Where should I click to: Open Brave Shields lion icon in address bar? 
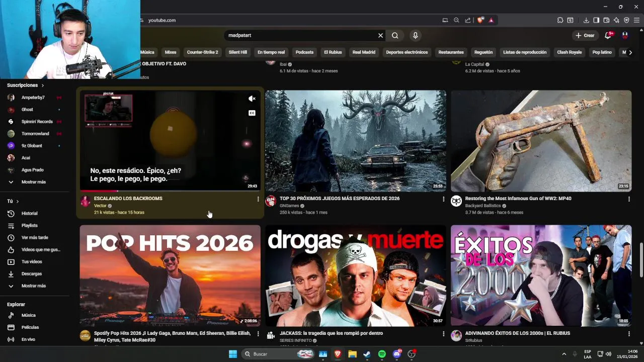[x=480, y=20]
